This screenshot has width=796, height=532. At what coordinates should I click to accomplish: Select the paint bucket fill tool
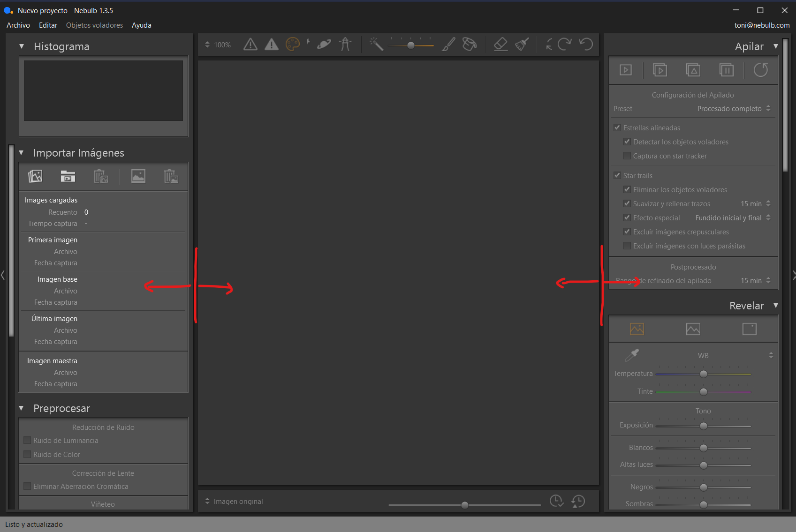pos(470,45)
